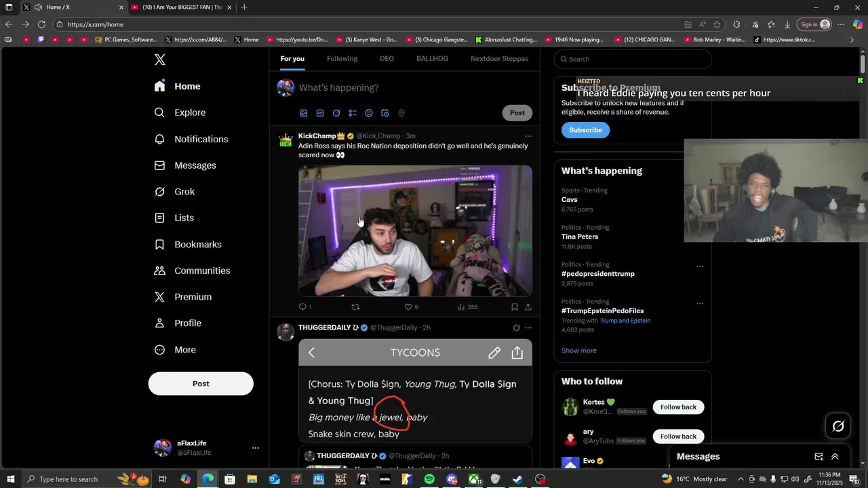Open the tiktok.com bookmark
The image size is (868, 488).
click(784, 40)
